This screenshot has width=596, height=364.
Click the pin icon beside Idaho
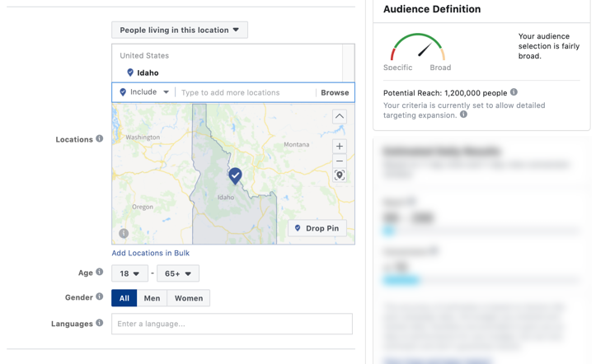click(x=130, y=72)
